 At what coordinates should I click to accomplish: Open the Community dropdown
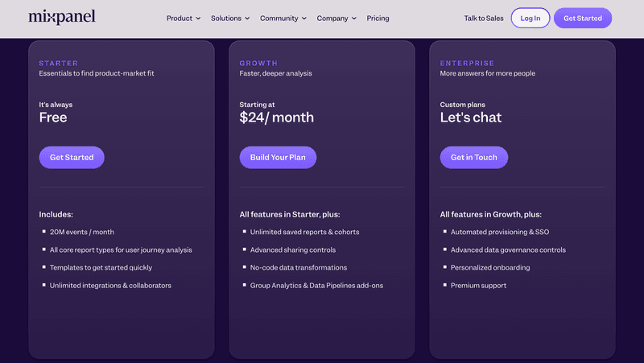pos(283,18)
